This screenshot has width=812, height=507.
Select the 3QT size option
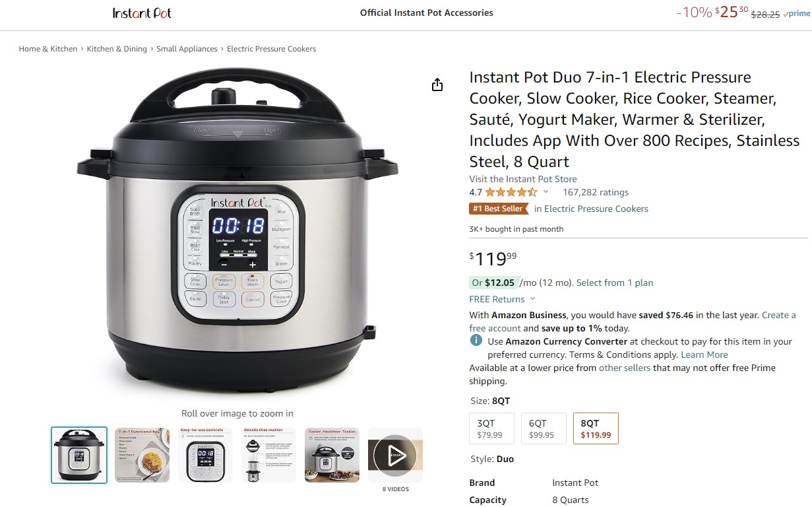tap(491, 428)
